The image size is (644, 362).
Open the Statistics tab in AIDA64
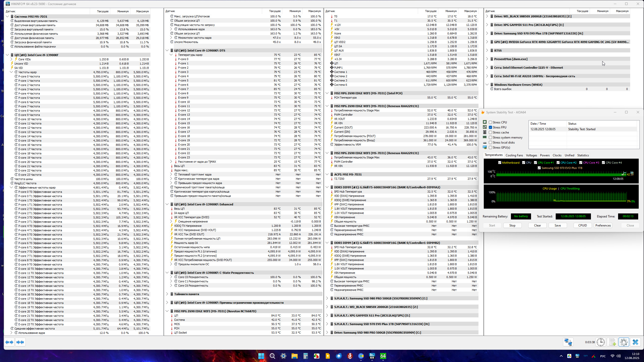[583, 155]
